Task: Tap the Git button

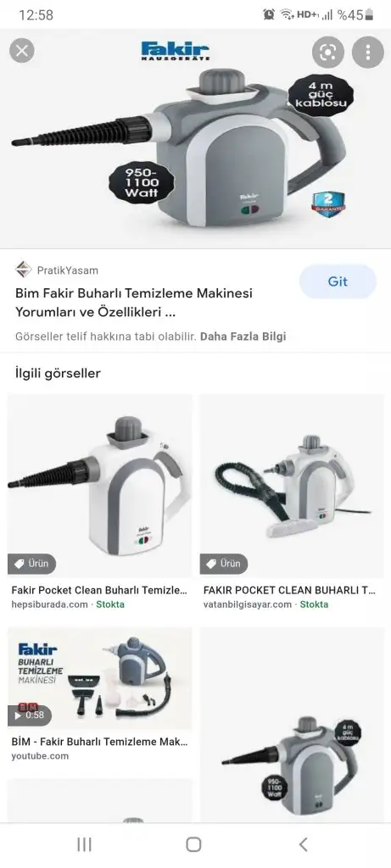Action: (338, 281)
